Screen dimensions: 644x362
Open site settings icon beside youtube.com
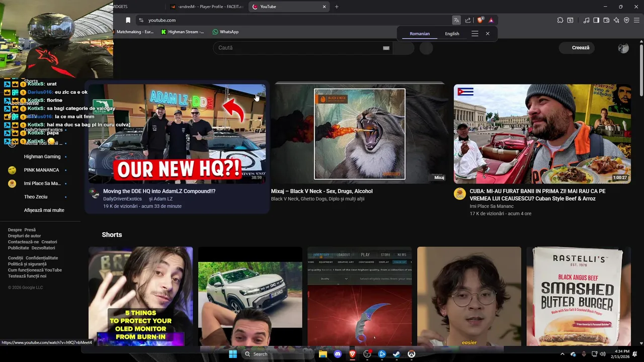point(141,20)
